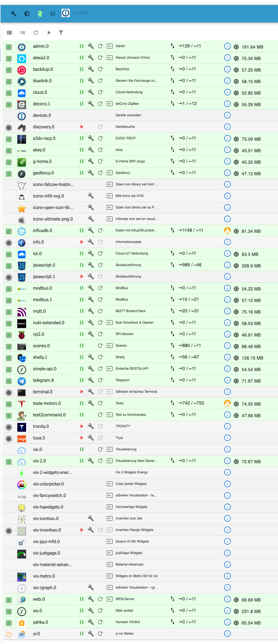The width and height of the screenshot is (278, 644).
Task: Click the yr.0 schedule clock icon
Action: click(9, 634)
